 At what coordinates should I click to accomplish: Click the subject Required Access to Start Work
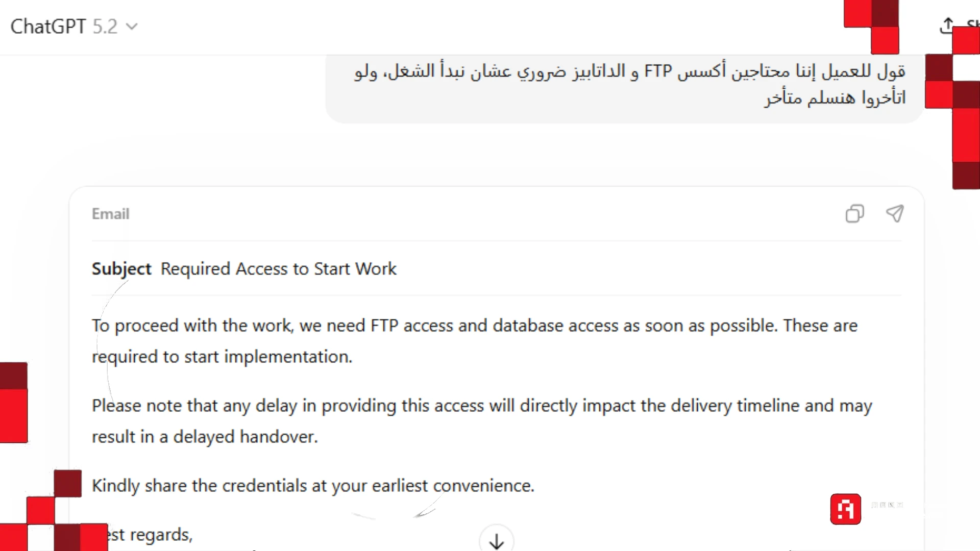point(278,268)
